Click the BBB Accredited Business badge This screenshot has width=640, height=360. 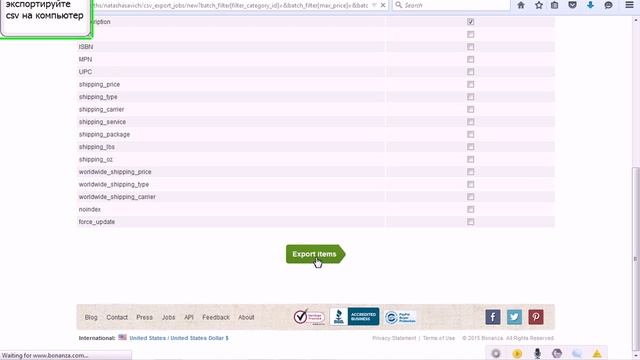tap(354, 317)
